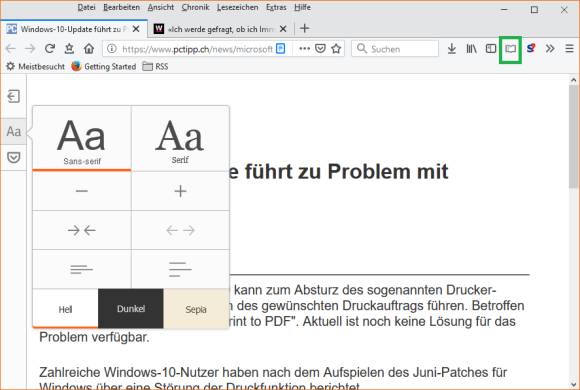Click the vertical scrollbar thumb
Image resolution: width=580 pixels, height=390 pixels.
[x=573, y=137]
